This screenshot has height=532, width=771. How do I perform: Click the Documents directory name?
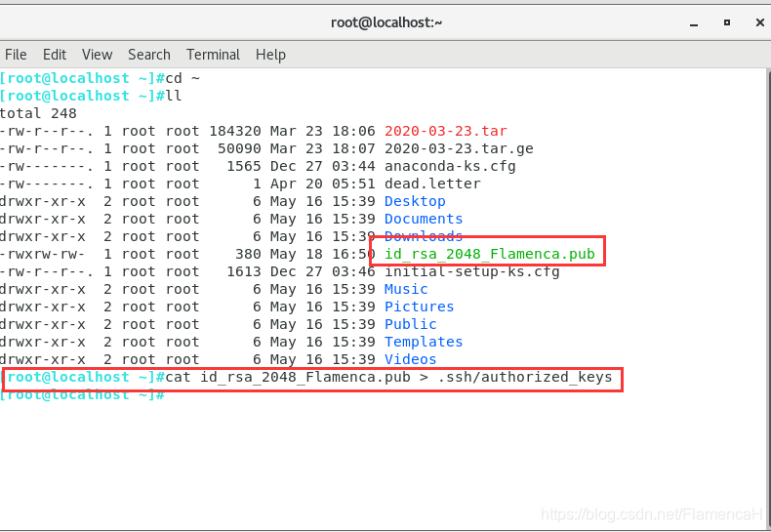[424, 220]
